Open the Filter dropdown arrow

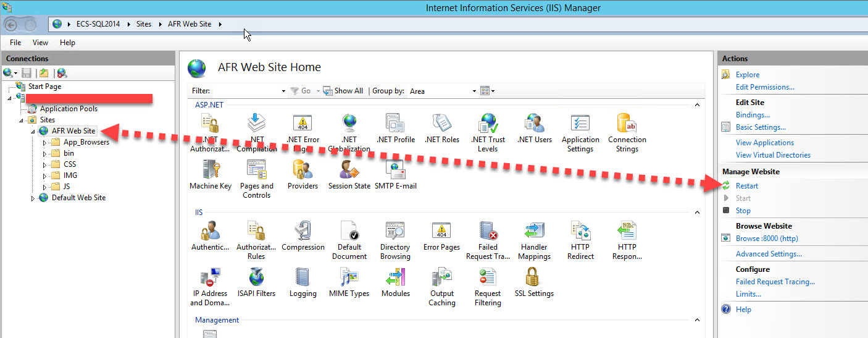point(283,91)
